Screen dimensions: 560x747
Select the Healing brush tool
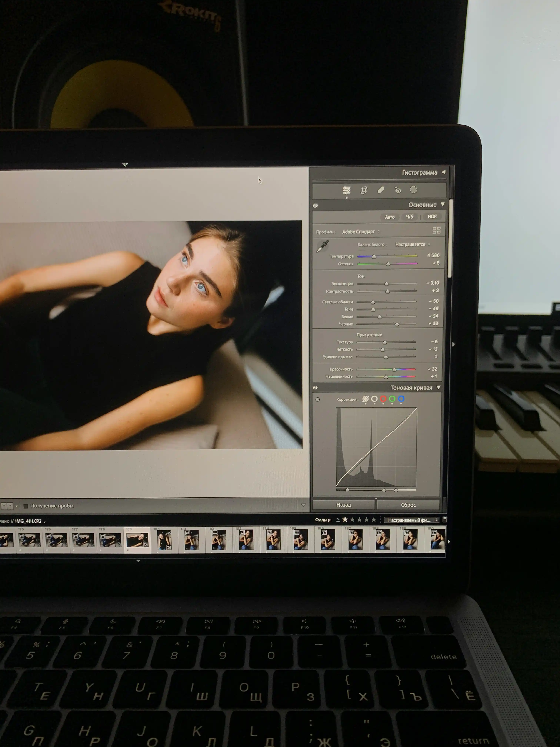coord(381,190)
